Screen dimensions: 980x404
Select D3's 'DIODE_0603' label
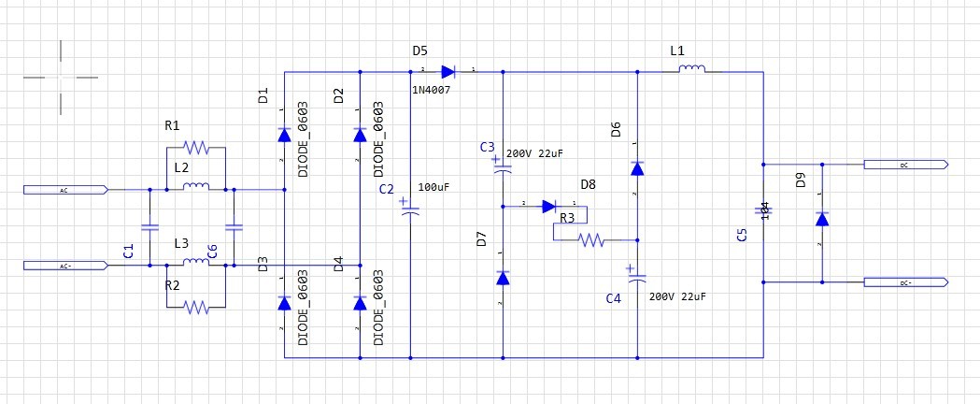pos(303,308)
